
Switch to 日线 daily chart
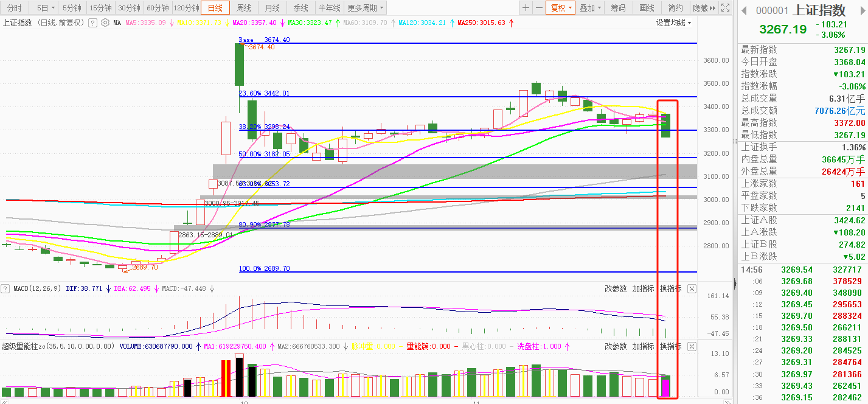215,8
